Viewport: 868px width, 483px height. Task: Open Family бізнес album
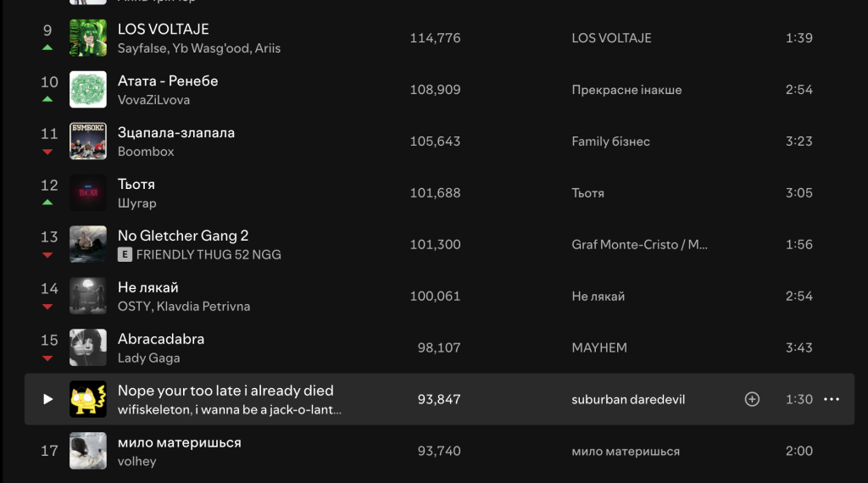[610, 141]
